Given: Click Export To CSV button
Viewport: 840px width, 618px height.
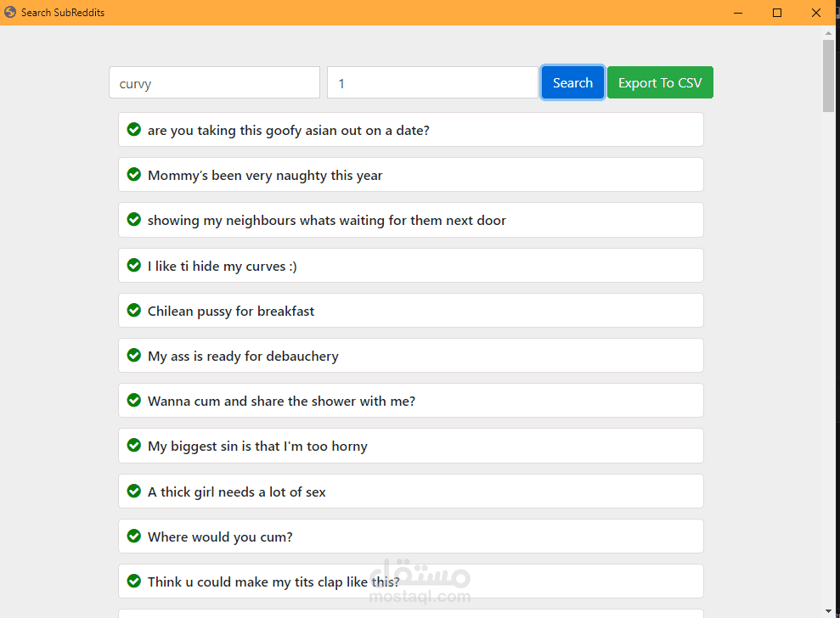Looking at the screenshot, I should coord(660,82).
